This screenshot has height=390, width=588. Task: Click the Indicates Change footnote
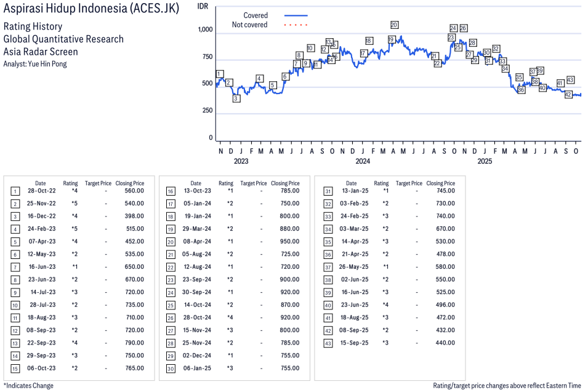28,386
